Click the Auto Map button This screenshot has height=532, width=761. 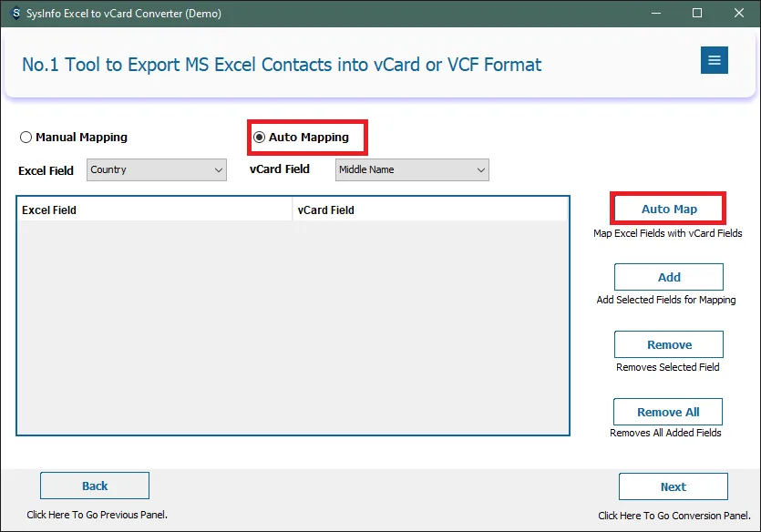669,209
